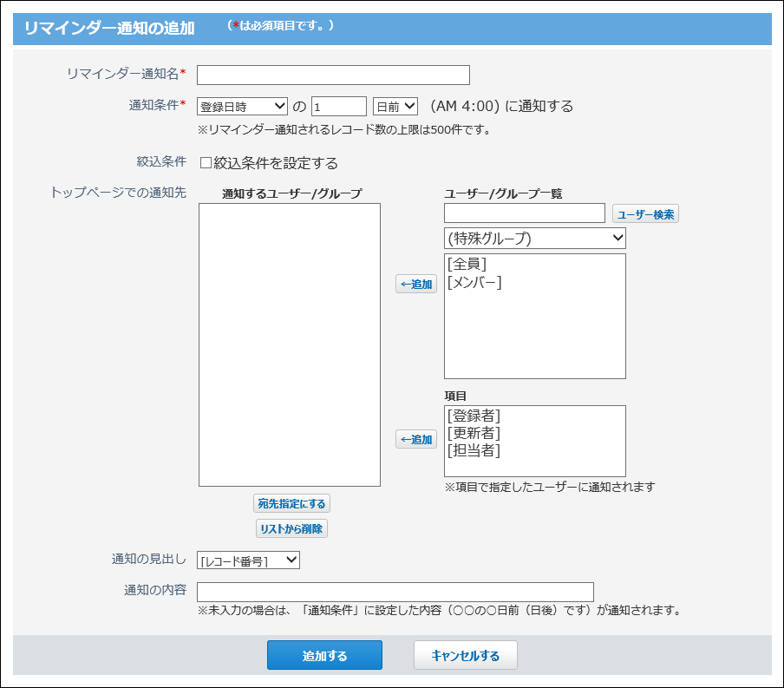Click the リマインダー通知名 input field

pyautogui.click(x=333, y=75)
